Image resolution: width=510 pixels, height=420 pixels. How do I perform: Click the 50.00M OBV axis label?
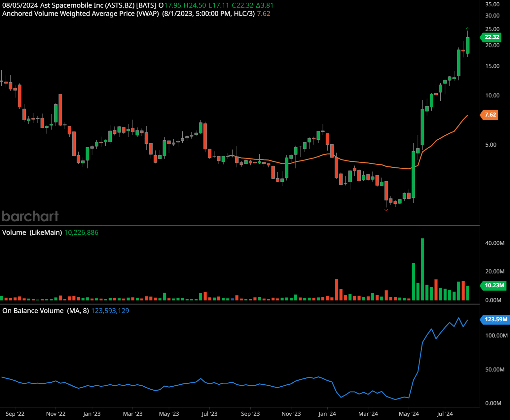coord(495,369)
